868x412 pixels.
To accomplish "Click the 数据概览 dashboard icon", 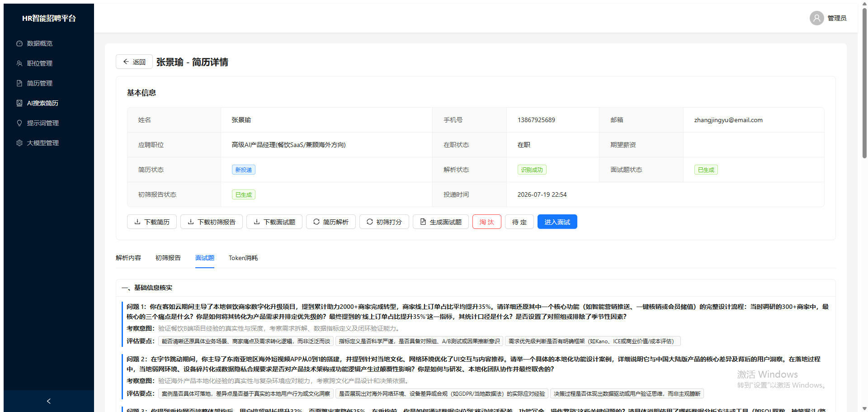I will pyautogui.click(x=19, y=43).
